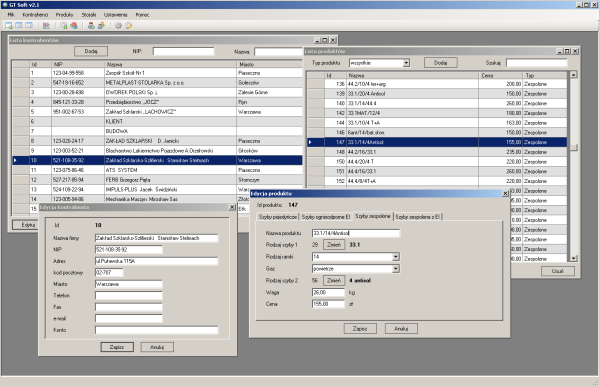This screenshot has height=387, width=600.
Task: Select product row 44.2/16/33.1
Action: (x=437, y=152)
